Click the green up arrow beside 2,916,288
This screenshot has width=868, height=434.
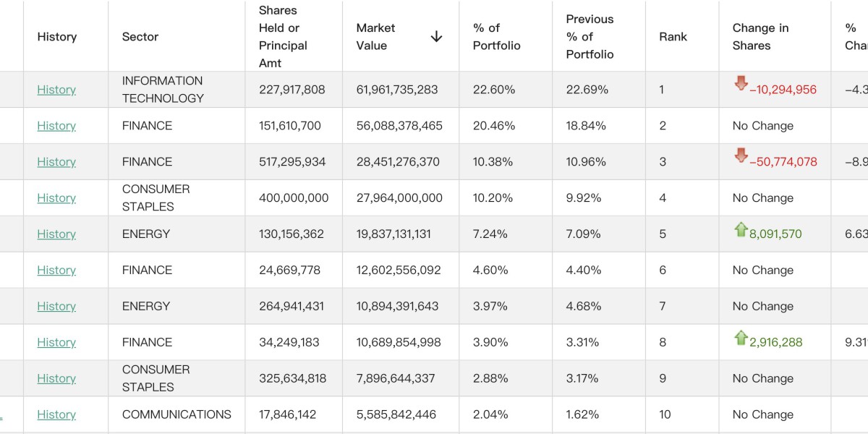tap(741, 338)
